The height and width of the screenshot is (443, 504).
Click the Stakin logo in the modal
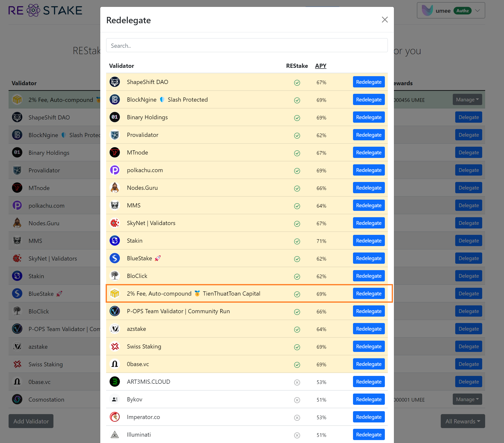point(115,241)
